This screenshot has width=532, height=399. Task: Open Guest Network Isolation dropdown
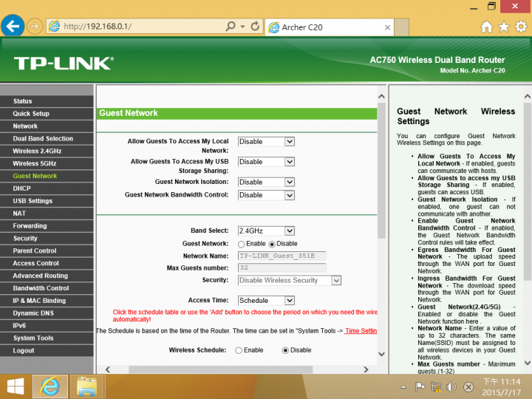click(266, 183)
